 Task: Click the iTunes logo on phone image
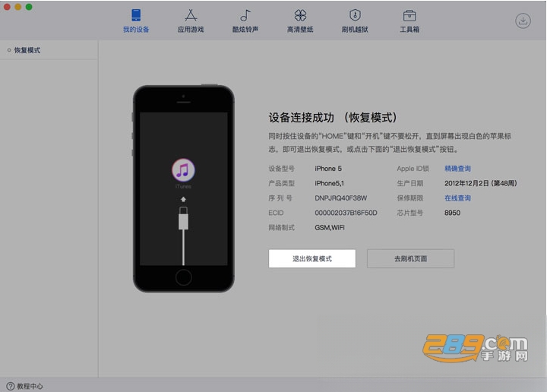(183, 170)
